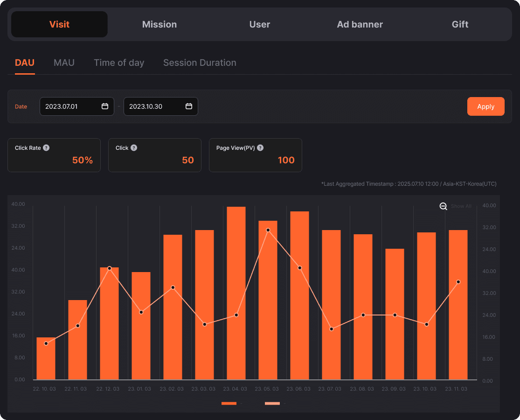Click the 2023.10.30 end date field

(161, 106)
